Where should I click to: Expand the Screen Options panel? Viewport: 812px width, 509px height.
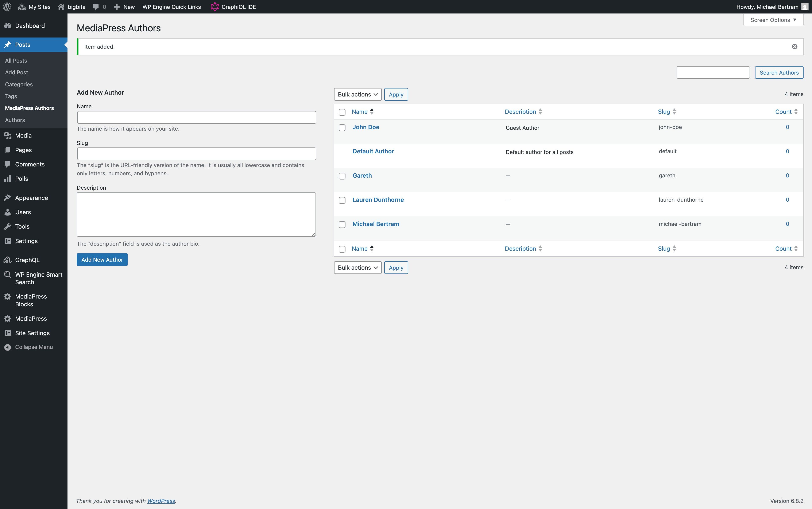(773, 20)
